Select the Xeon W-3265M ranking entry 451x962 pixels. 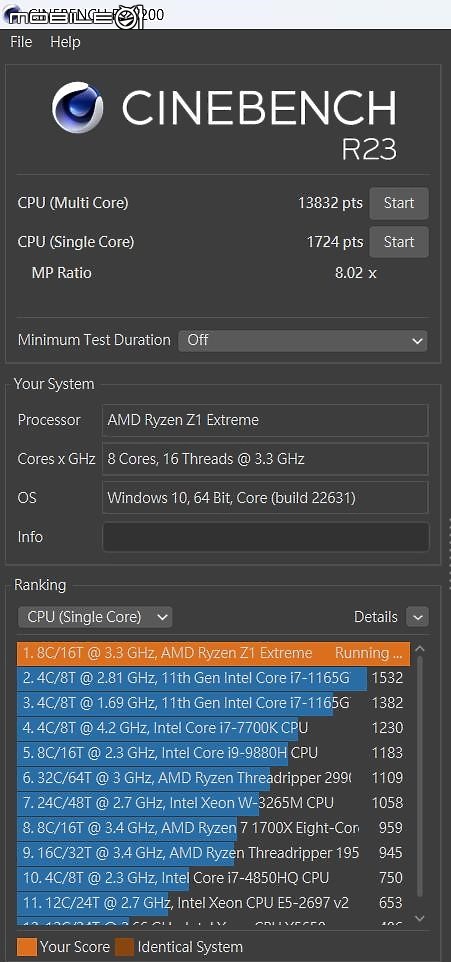tap(214, 802)
